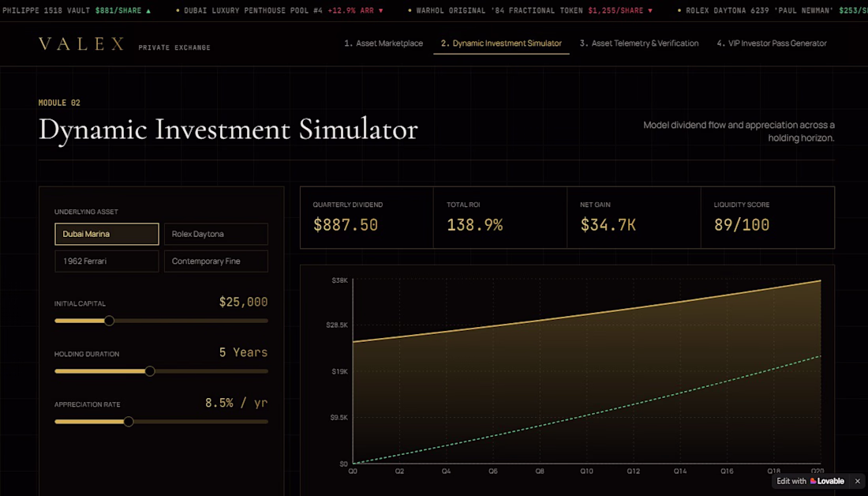Click the $887.50 quarterly dividend value

346,225
